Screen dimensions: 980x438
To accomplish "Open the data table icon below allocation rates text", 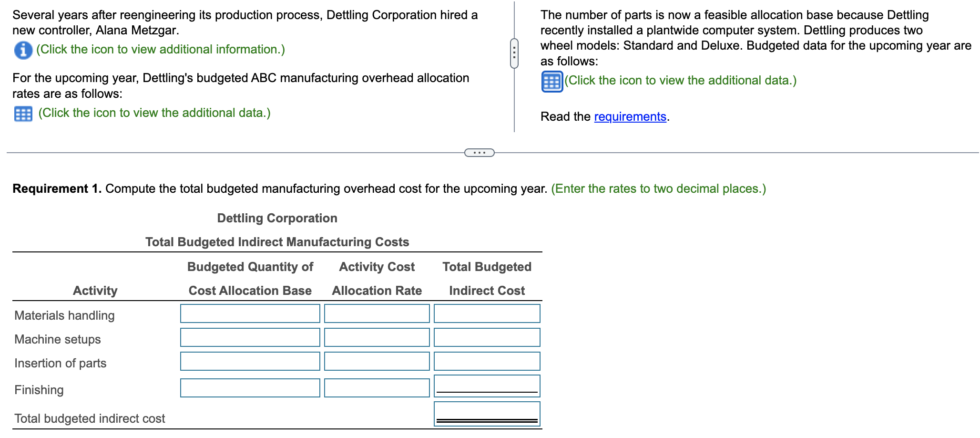I will [x=22, y=113].
